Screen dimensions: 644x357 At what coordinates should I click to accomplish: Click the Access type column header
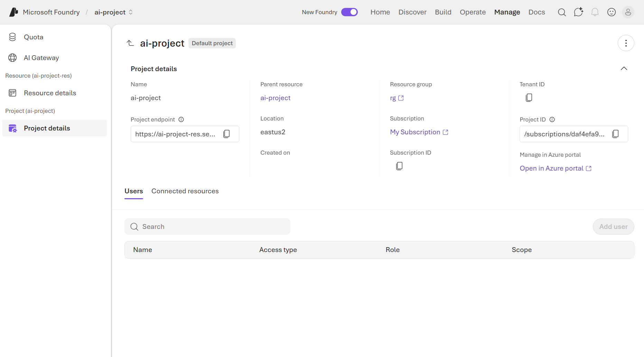(278, 250)
